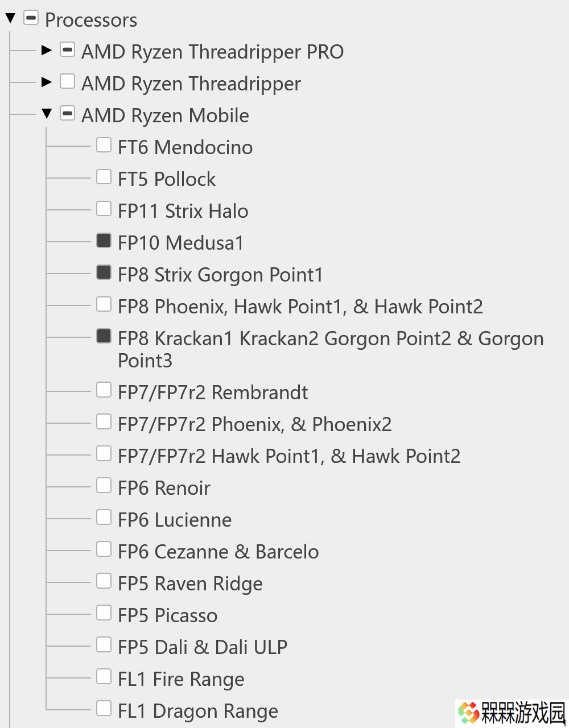The width and height of the screenshot is (569, 728).
Task: Collapse the AMD Ryzen Mobile node
Action: pyautogui.click(x=47, y=114)
